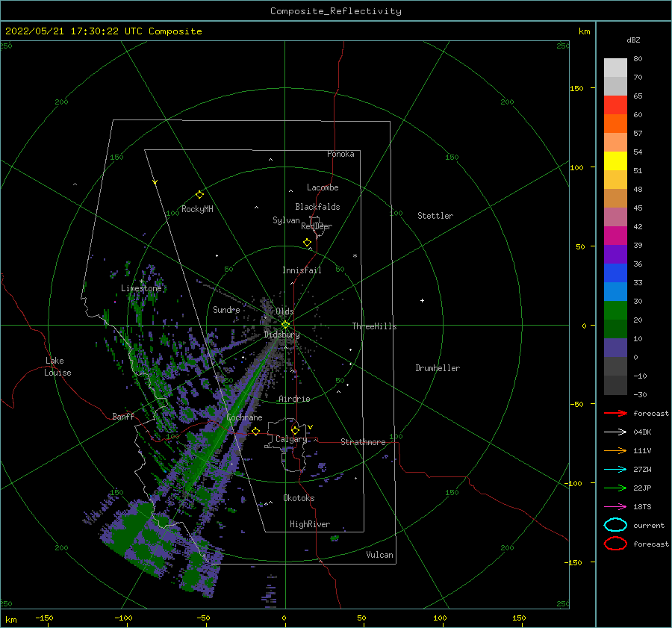Click the Cochrane label

pos(244,417)
